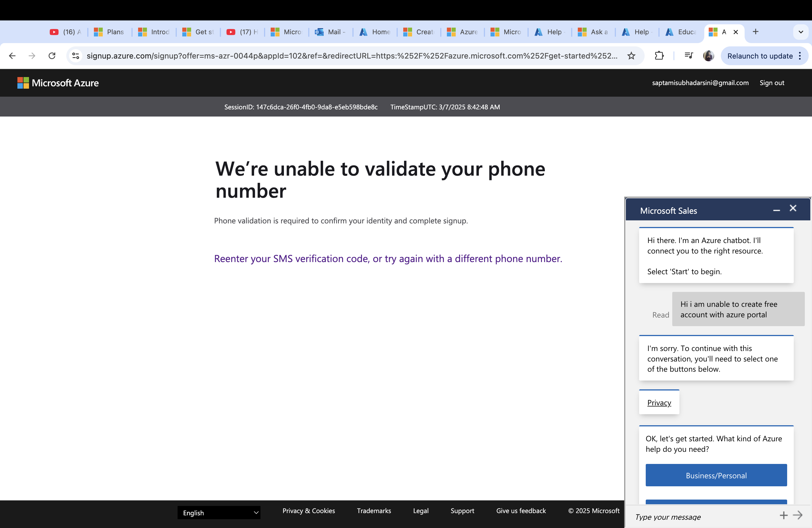Click the browser forward arrow
This screenshot has height=528, width=812.
point(32,56)
